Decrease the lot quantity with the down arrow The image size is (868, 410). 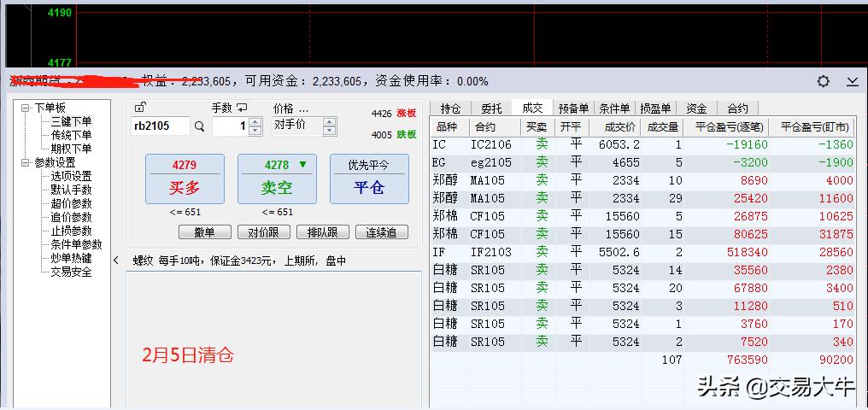click(x=255, y=131)
